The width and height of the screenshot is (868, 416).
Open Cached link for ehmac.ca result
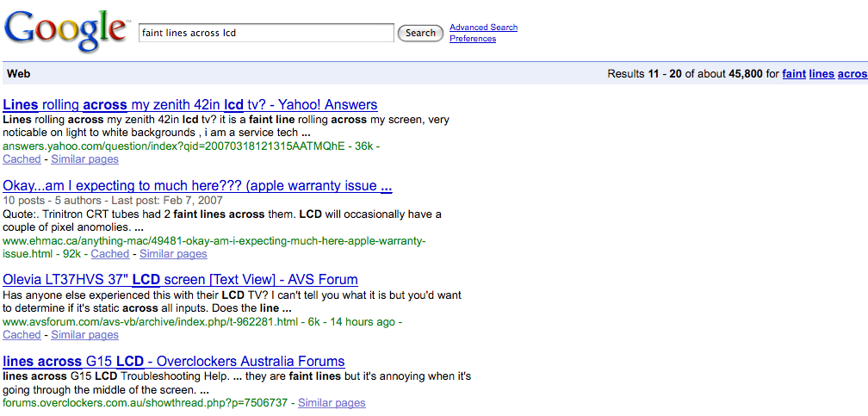[110, 254]
